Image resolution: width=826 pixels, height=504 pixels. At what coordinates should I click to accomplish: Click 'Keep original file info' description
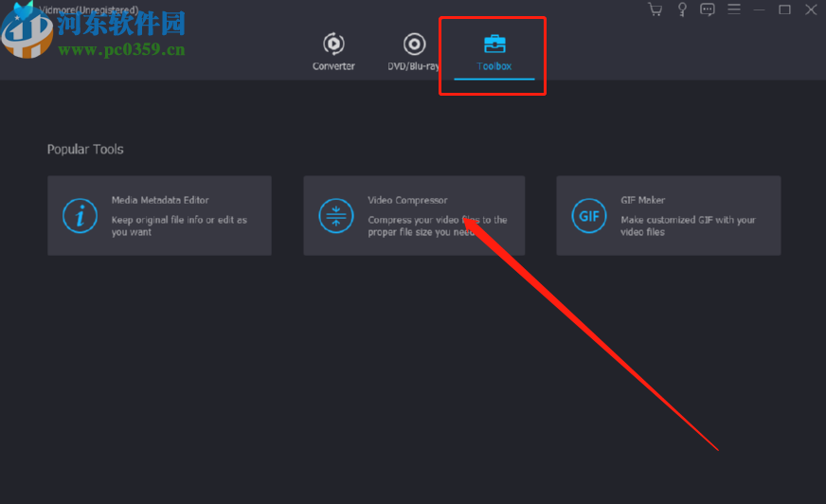tap(179, 225)
